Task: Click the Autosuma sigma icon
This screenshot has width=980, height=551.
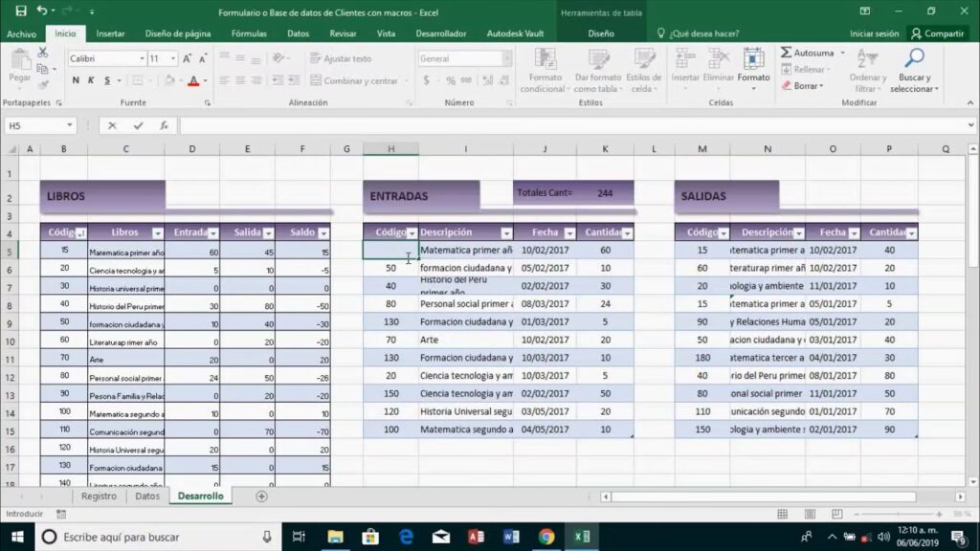Action: click(786, 53)
